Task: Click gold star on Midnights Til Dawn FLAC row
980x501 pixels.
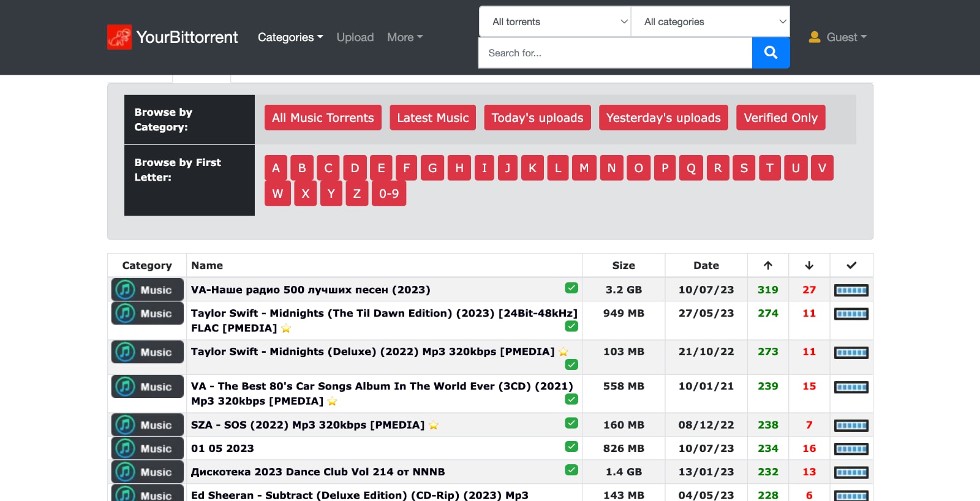Action: (286, 328)
